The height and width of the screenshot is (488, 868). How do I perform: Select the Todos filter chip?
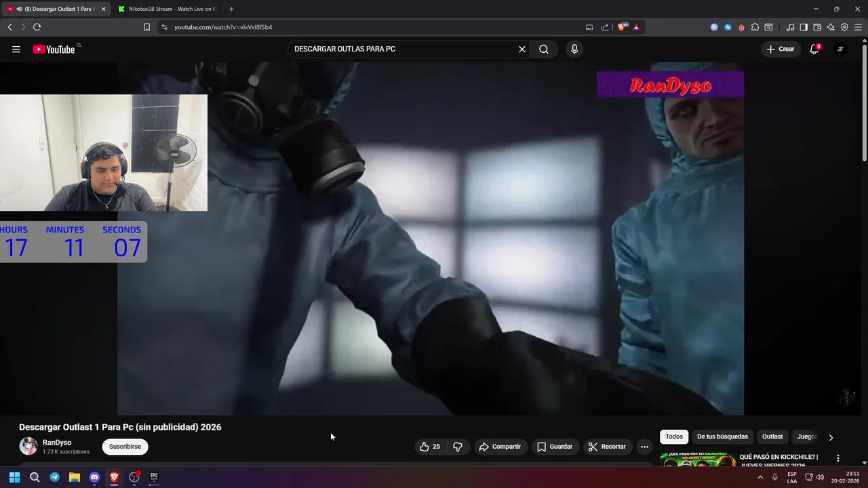(x=674, y=437)
